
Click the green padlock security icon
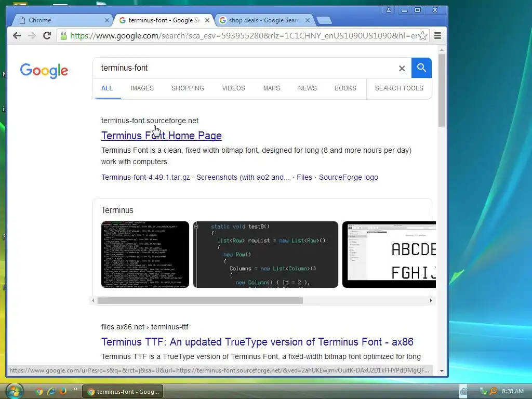(x=63, y=36)
